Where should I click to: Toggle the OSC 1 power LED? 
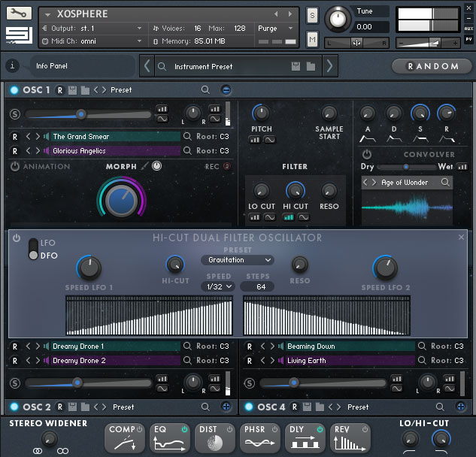pyautogui.click(x=14, y=90)
